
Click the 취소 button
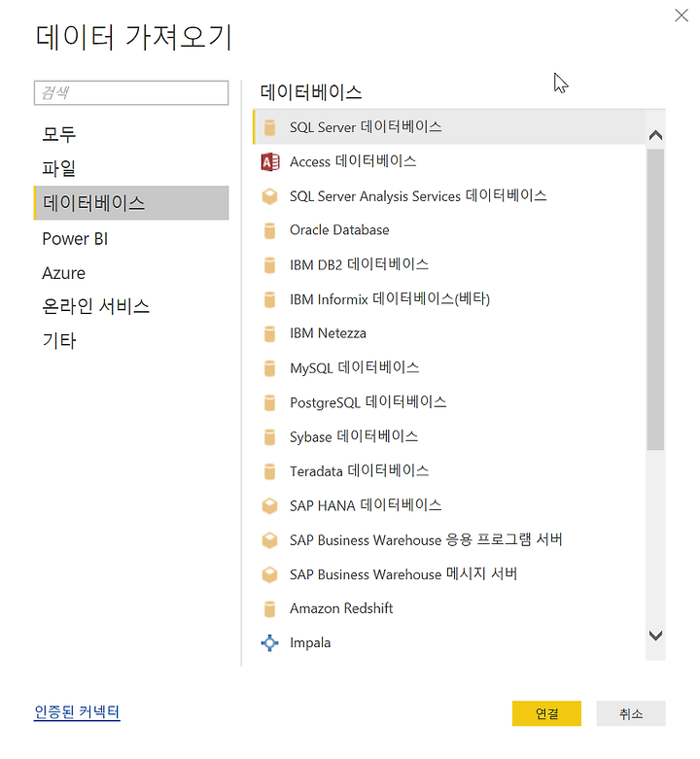(x=631, y=713)
